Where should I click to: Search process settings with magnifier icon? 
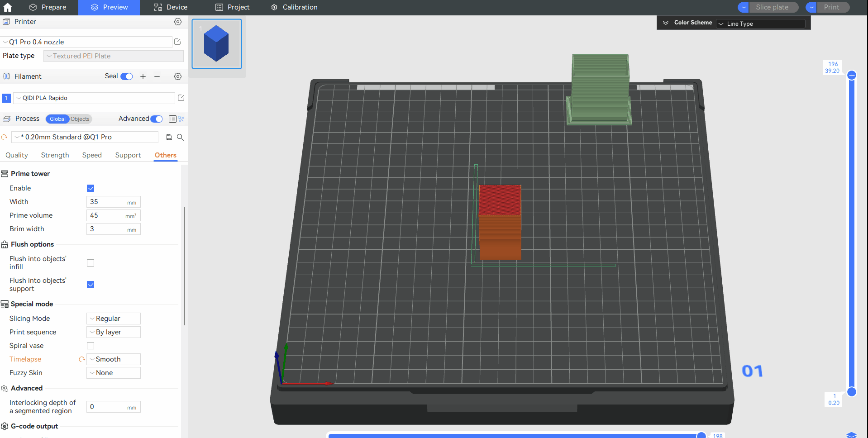(180, 137)
